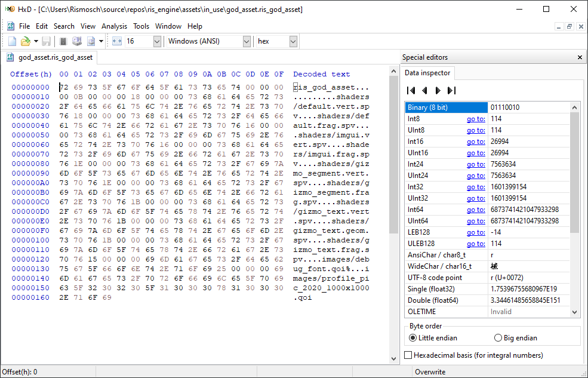Go to previous byte in Data inspector

click(424, 91)
